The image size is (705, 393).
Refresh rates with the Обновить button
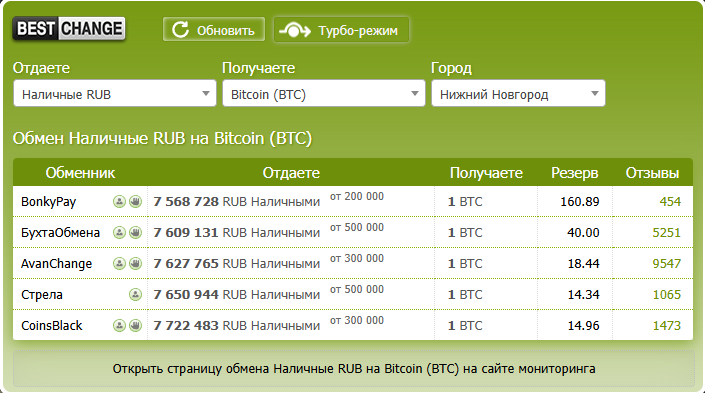214,30
